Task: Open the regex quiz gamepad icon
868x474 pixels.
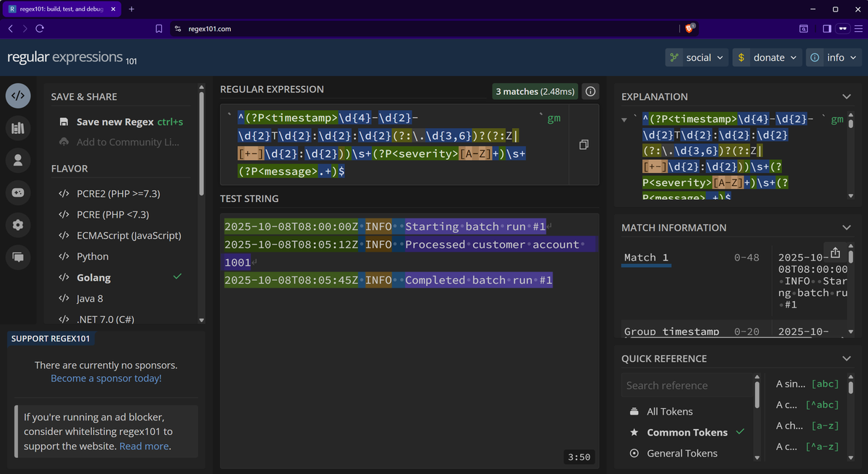Action: [x=18, y=192]
